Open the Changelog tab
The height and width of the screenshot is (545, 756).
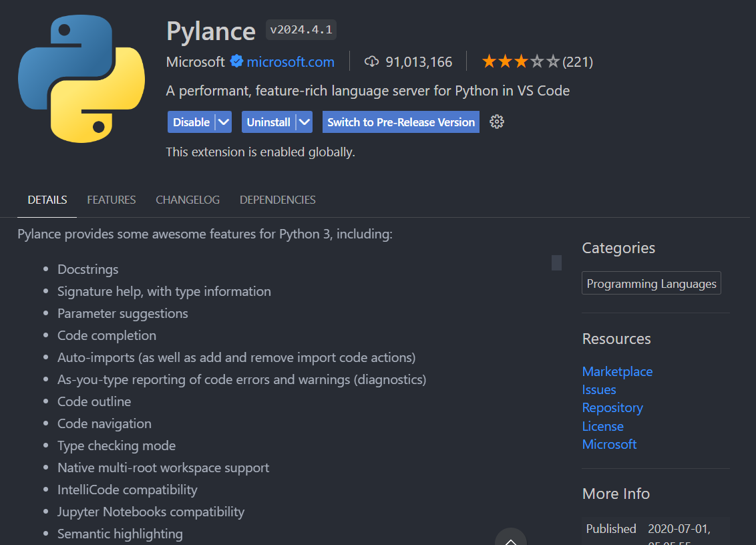(188, 200)
